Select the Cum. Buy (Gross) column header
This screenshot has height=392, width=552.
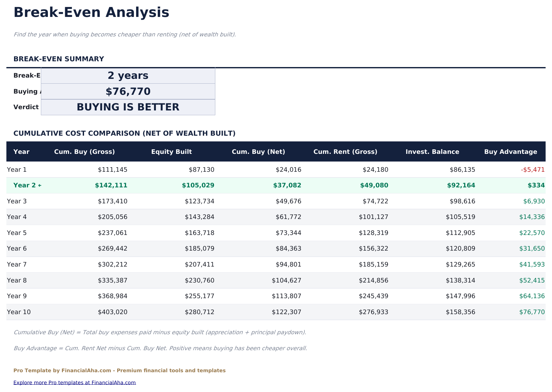[85, 152]
